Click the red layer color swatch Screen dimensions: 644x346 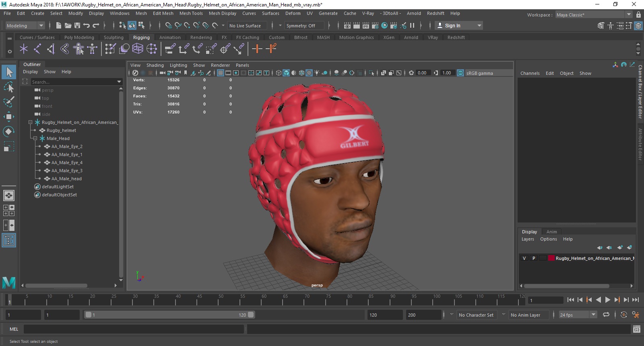point(551,258)
